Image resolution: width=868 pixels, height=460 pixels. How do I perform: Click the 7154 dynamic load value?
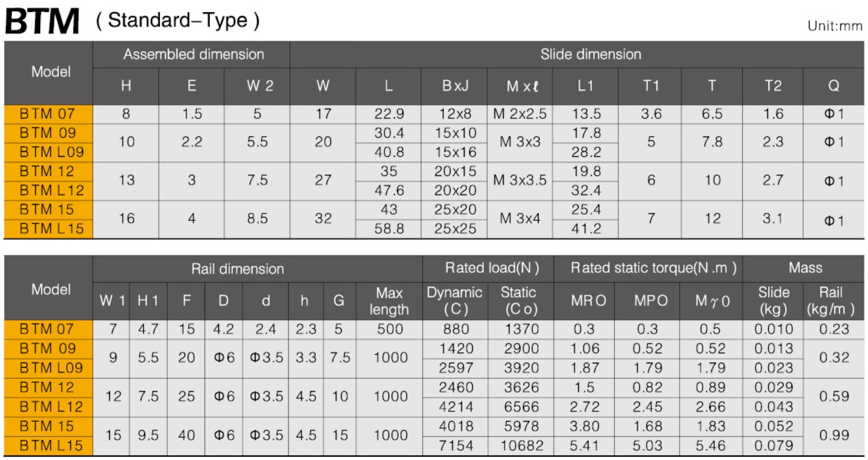[x=456, y=446]
